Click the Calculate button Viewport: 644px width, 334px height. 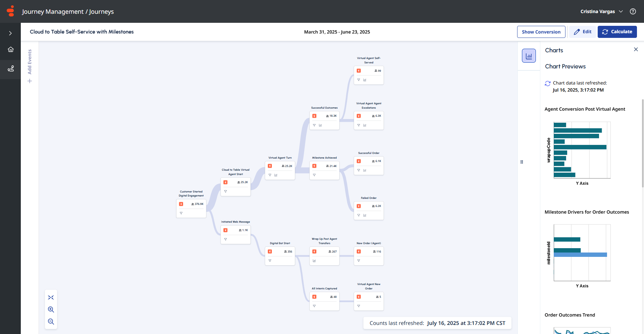click(x=617, y=32)
